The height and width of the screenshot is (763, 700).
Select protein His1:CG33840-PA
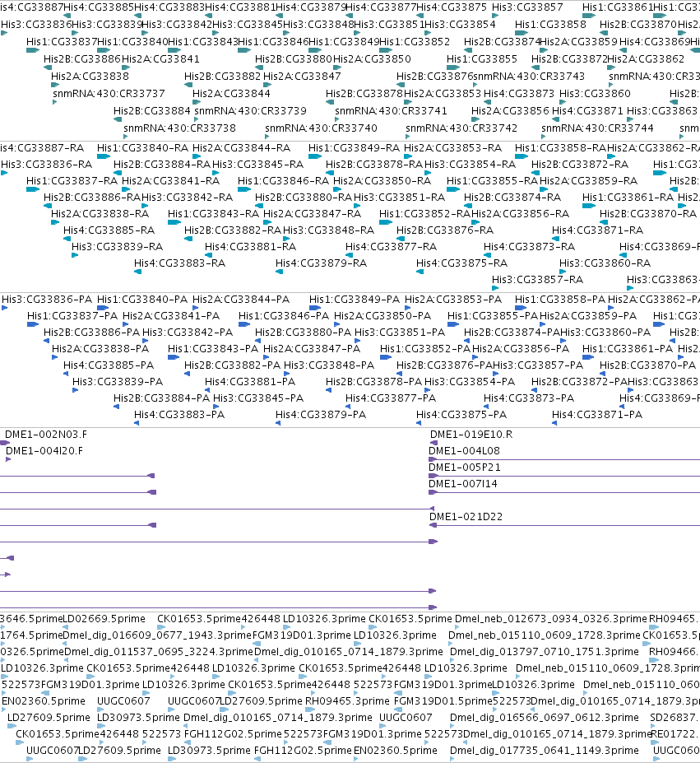142,300
